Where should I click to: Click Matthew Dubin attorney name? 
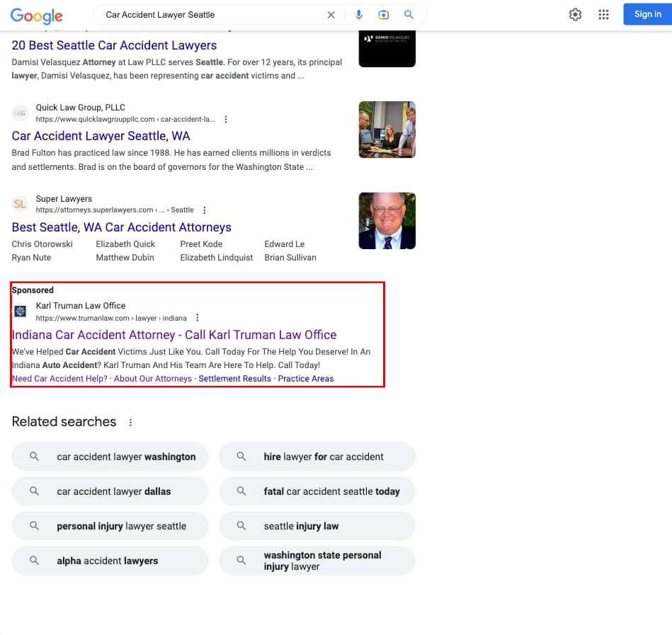point(125,258)
